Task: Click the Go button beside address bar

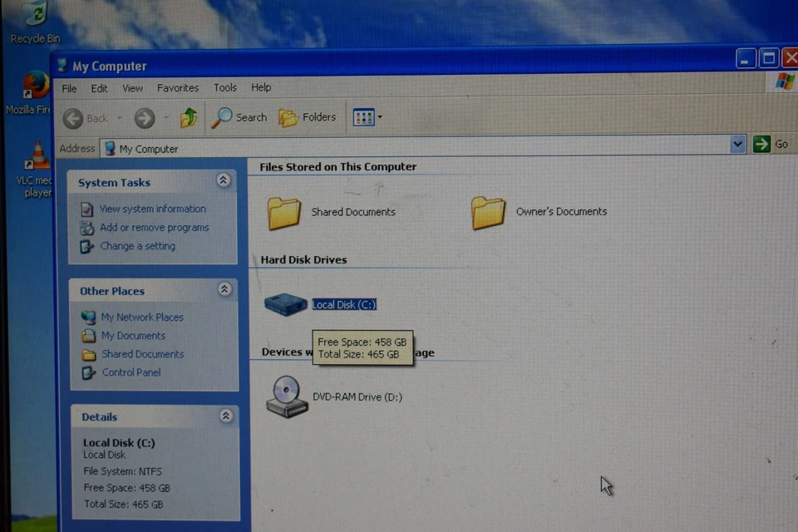Action: click(771, 144)
